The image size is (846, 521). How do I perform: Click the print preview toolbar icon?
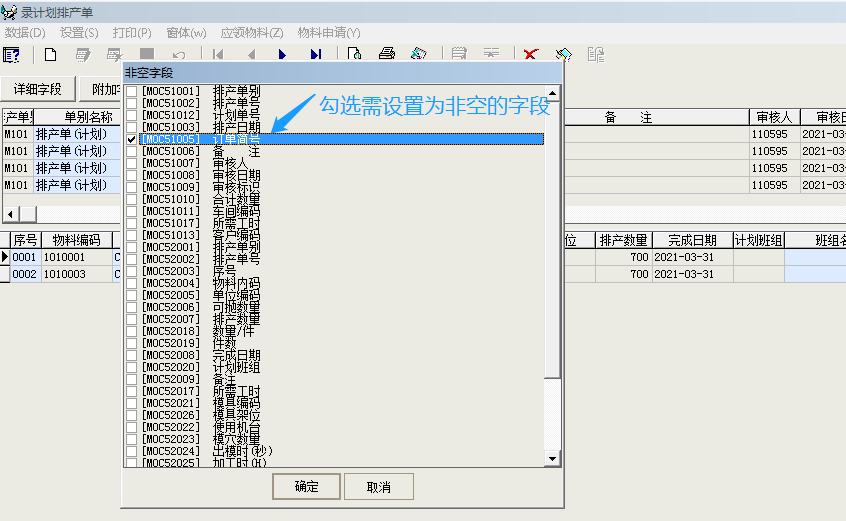click(354, 54)
